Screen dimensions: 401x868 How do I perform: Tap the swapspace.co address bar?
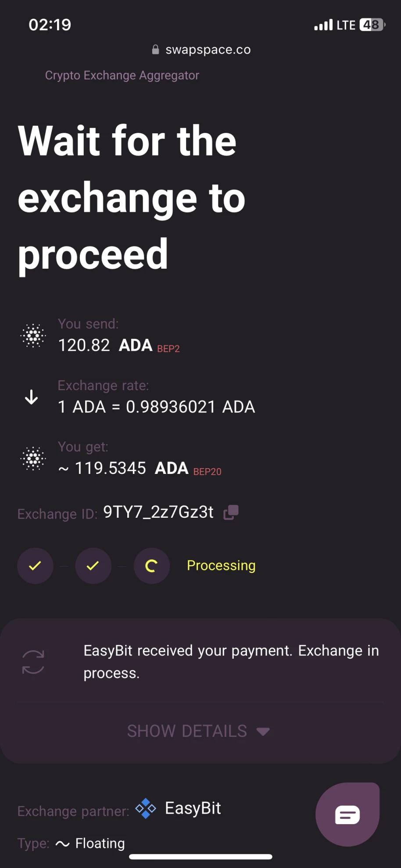pyautogui.click(x=201, y=50)
